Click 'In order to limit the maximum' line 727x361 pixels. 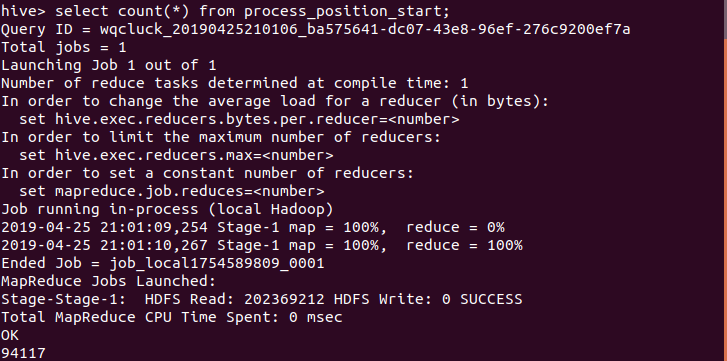[x=221, y=138]
